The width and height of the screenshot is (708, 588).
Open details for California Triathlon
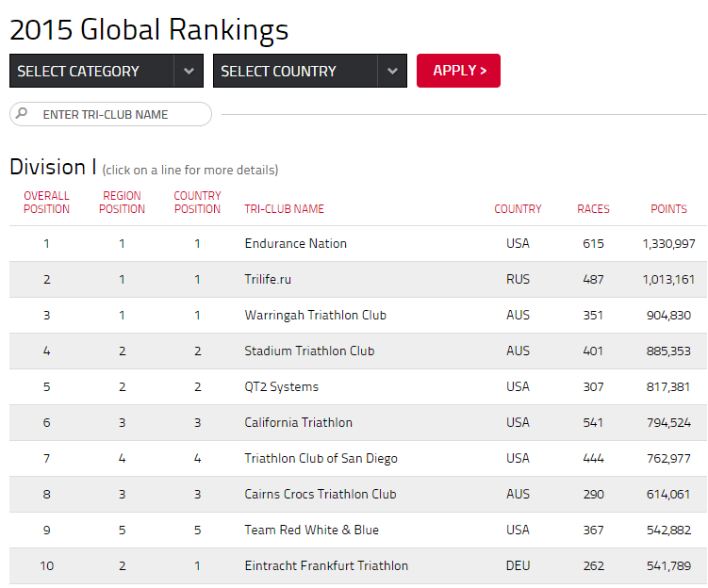[x=358, y=422]
